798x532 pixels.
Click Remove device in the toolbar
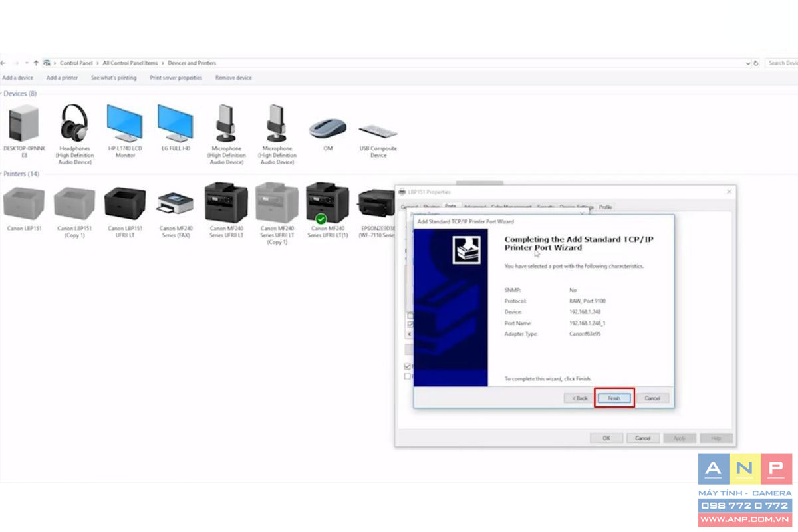(x=233, y=78)
